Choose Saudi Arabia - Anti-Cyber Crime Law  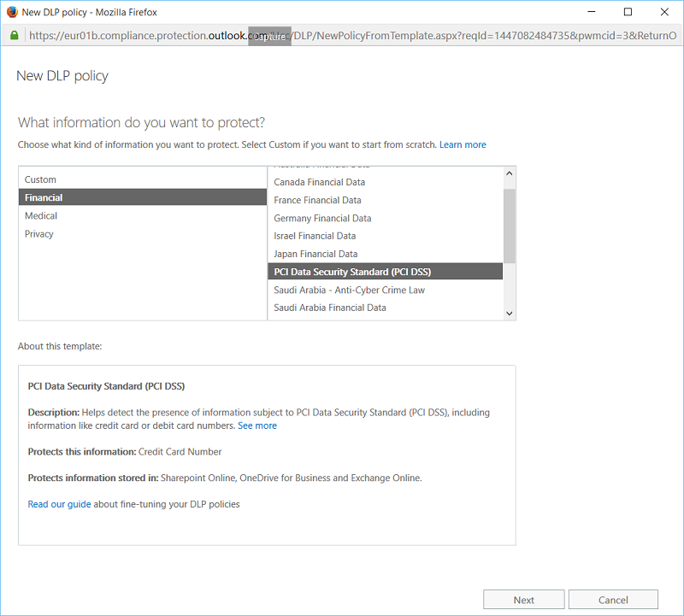(x=386, y=290)
